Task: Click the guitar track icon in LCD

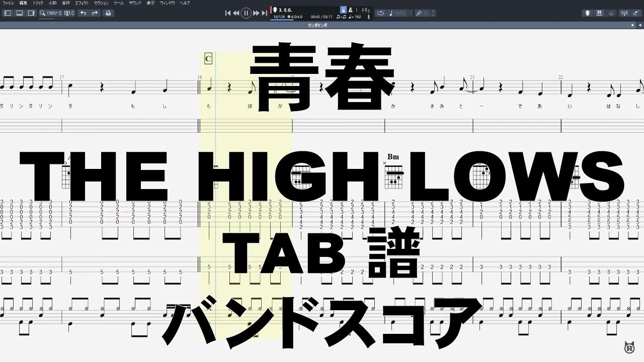Action: tap(275, 10)
